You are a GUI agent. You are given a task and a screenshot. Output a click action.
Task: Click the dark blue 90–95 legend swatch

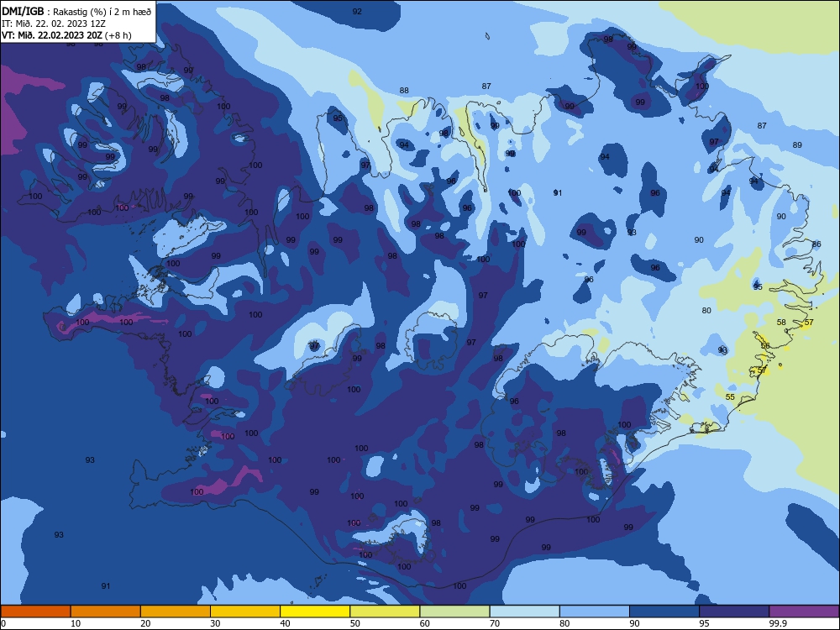coord(664,612)
